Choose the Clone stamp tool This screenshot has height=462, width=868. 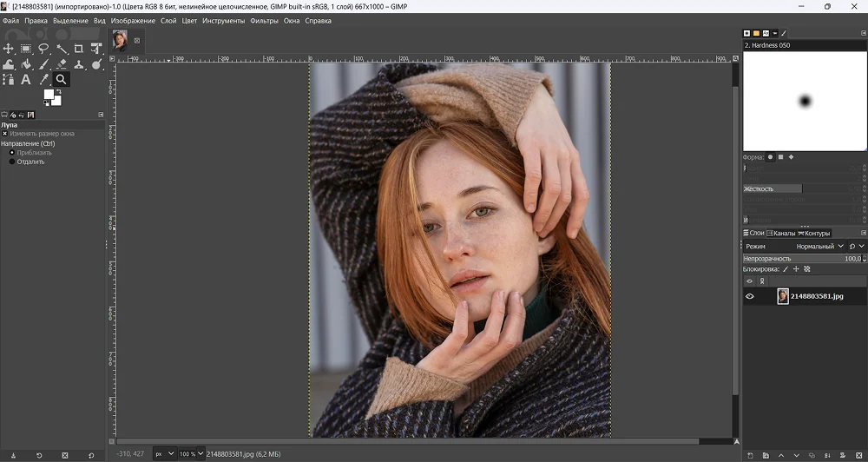(x=79, y=64)
